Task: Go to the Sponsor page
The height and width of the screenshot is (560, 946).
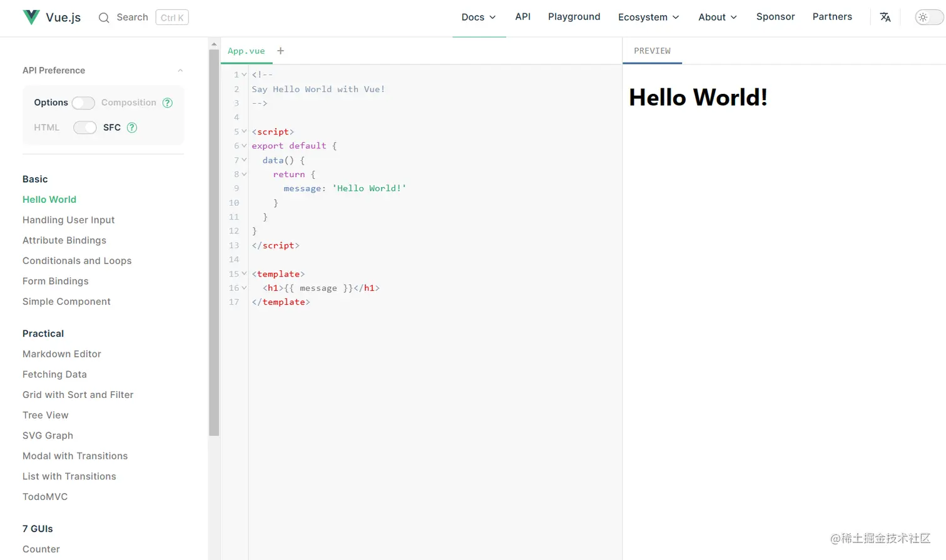Action: pos(775,17)
